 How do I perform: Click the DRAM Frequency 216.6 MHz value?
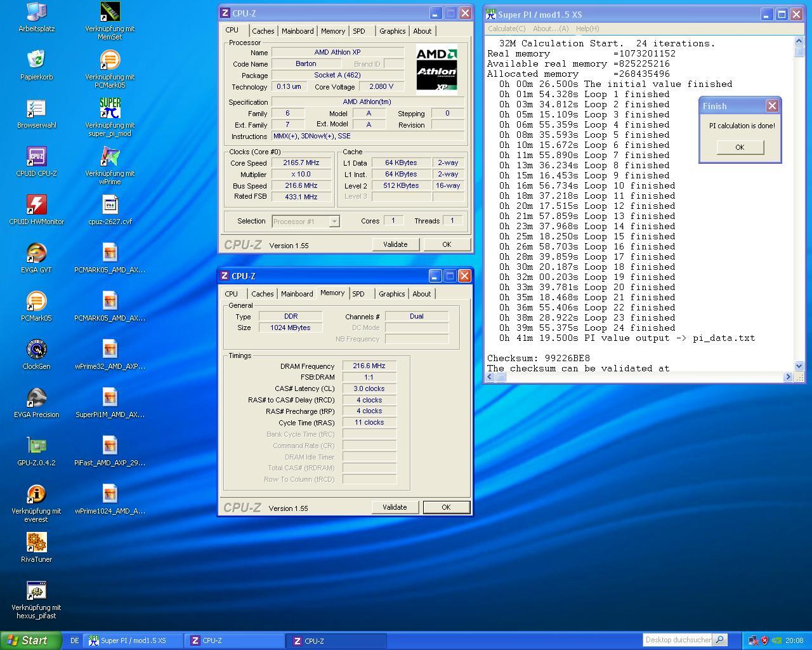(369, 366)
